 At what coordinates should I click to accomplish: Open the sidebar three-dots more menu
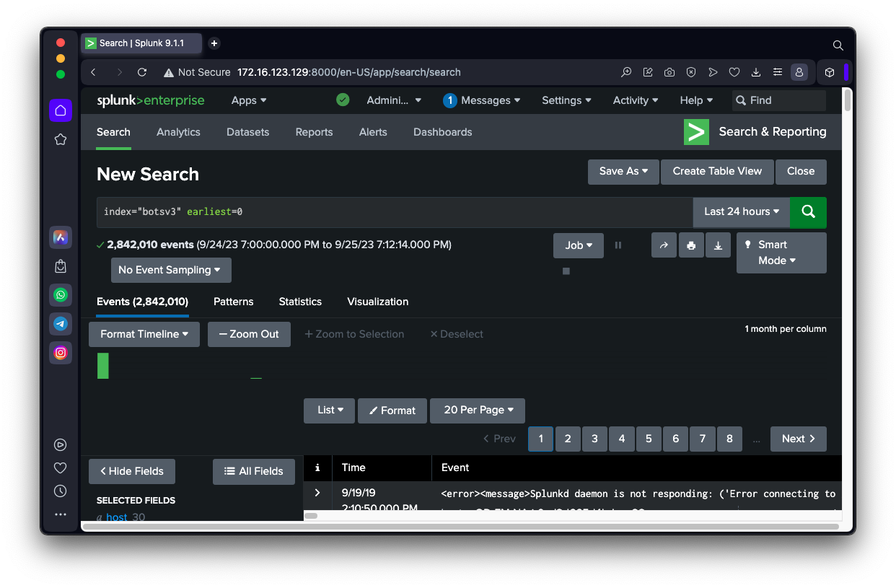(x=61, y=514)
